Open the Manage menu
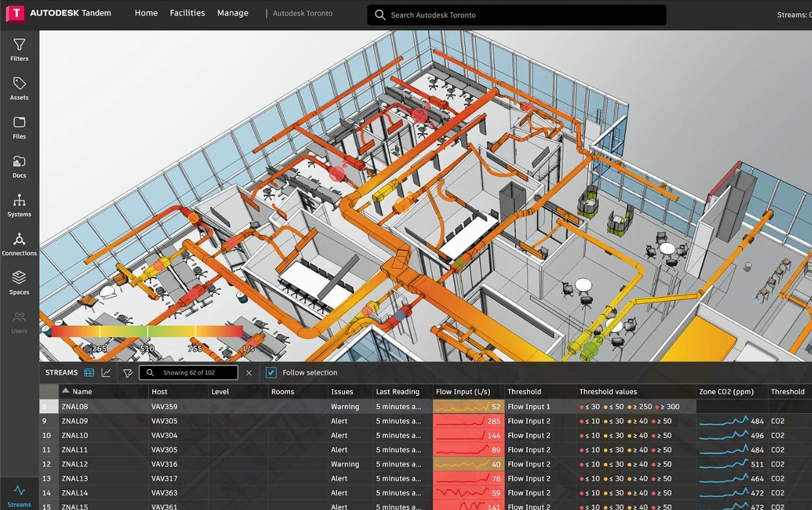 [x=233, y=13]
